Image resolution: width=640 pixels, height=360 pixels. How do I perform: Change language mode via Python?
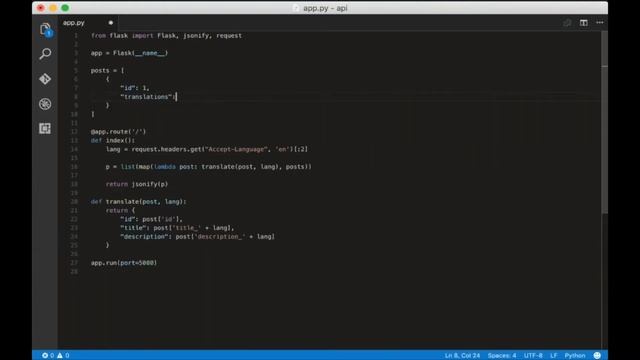tap(575, 356)
